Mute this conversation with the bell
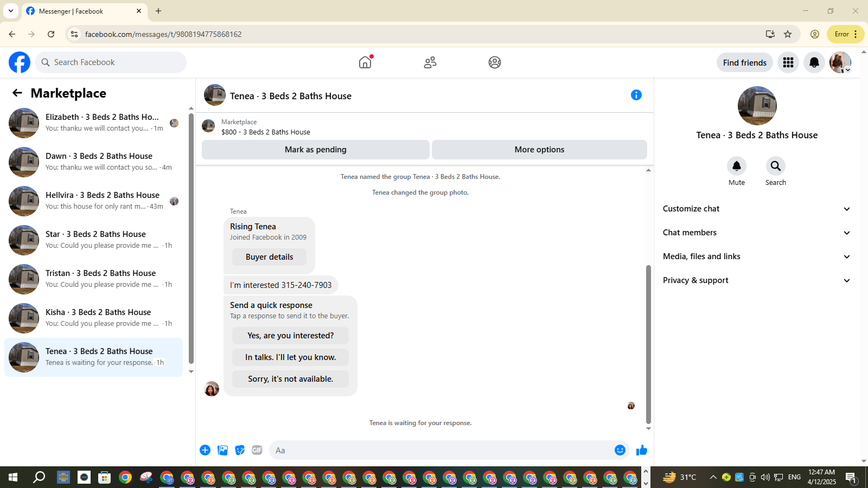The height and width of the screenshot is (488, 868). [x=737, y=166]
